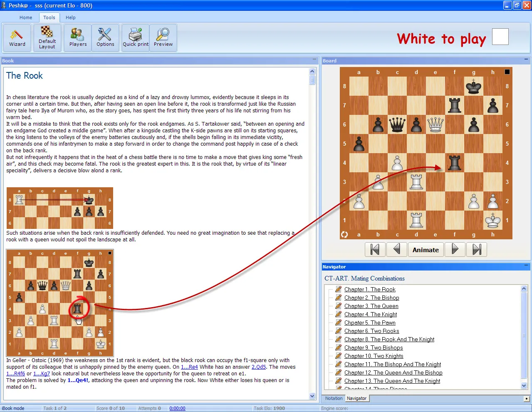The width and height of the screenshot is (532, 412).
Task: Select the white rook on d1 of the main board
Action: point(416,220)
